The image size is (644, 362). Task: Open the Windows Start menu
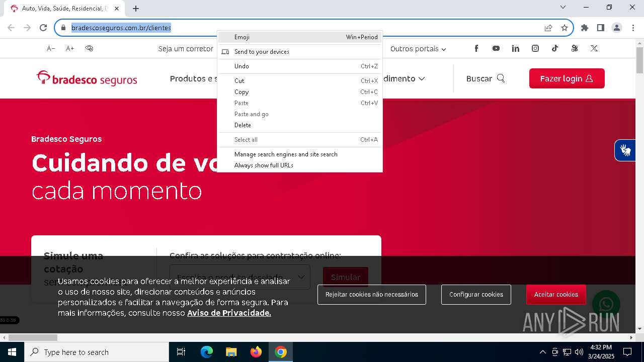click(x=12, y=352)
